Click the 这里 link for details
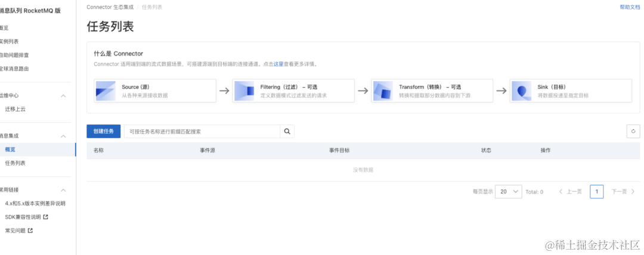 [x=278, y=64]
